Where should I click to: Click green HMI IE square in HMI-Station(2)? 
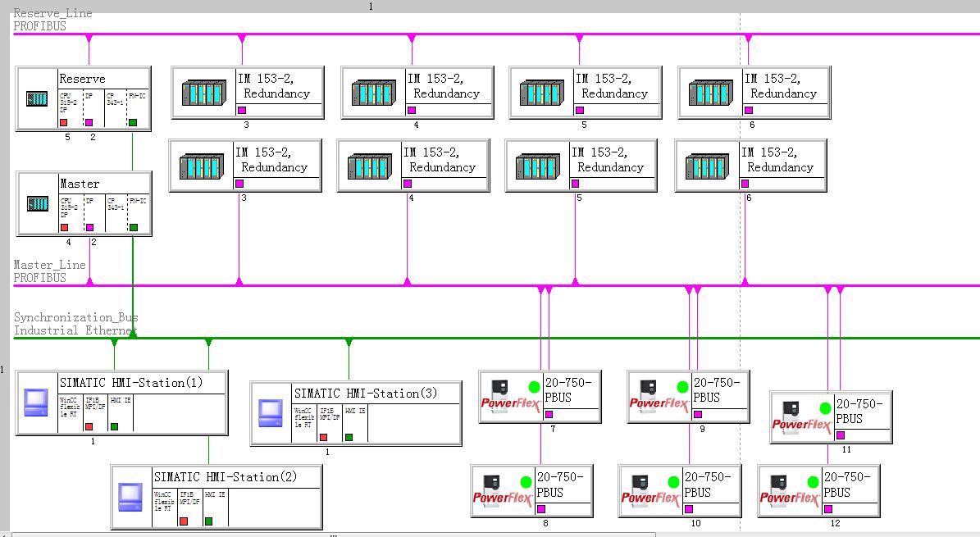point(209,521)
